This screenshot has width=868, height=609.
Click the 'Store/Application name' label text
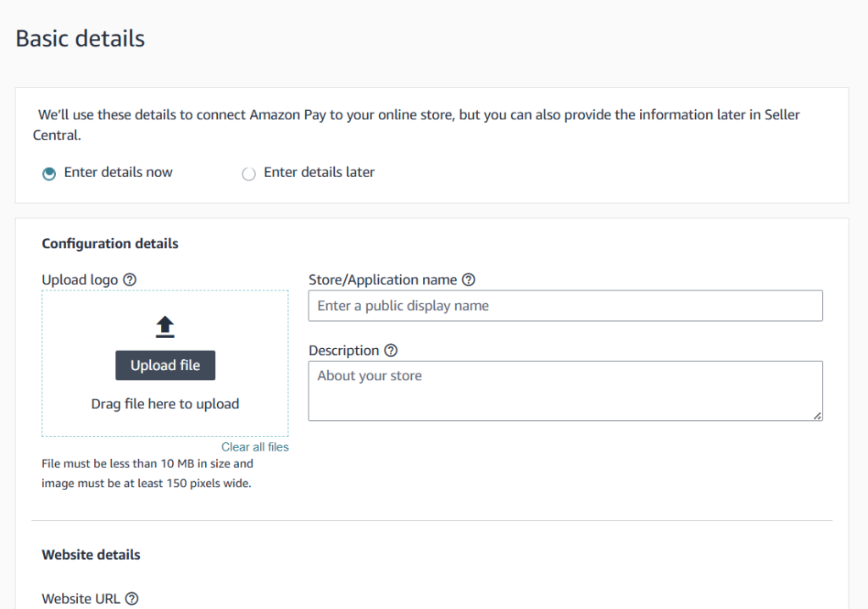[382, 280]
